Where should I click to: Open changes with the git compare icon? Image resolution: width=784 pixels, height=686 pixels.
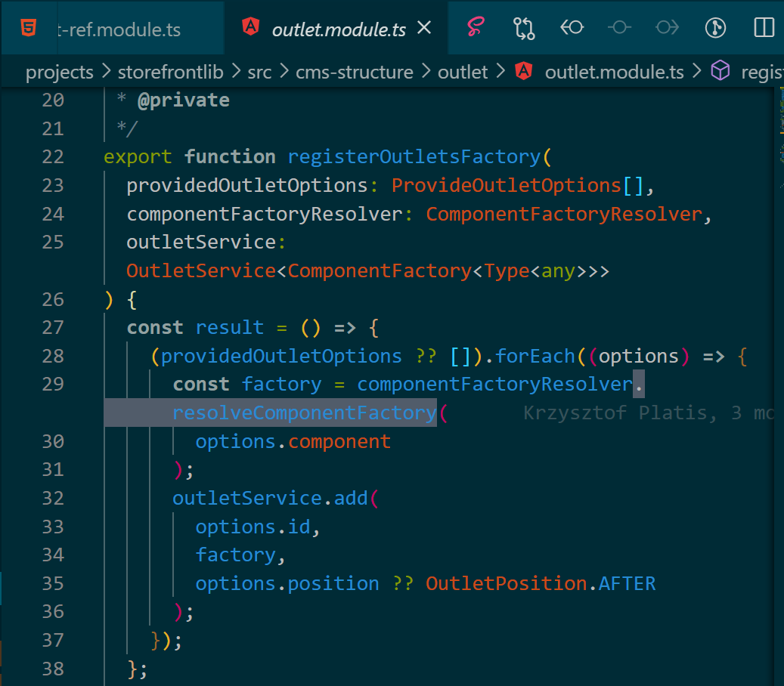coord(523,27)
